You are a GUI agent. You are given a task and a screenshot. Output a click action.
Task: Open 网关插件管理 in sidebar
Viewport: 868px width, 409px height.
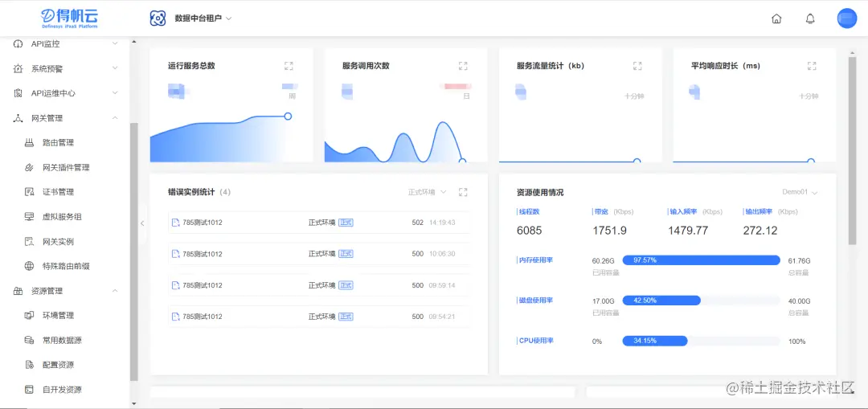[x=66, y=167]
